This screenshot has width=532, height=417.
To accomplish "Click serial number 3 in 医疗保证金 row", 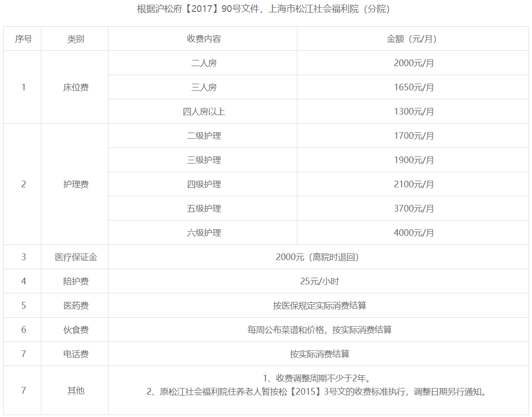I will [x=23, y=257].
